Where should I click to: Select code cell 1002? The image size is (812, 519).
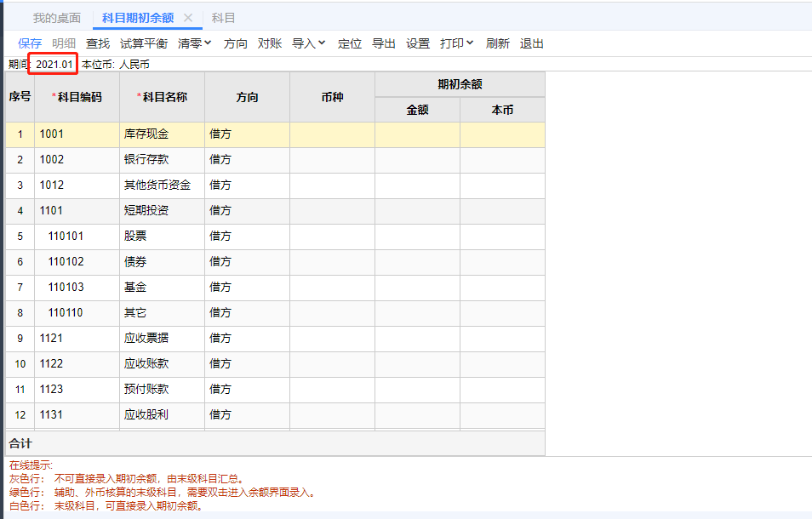point(77,160)
